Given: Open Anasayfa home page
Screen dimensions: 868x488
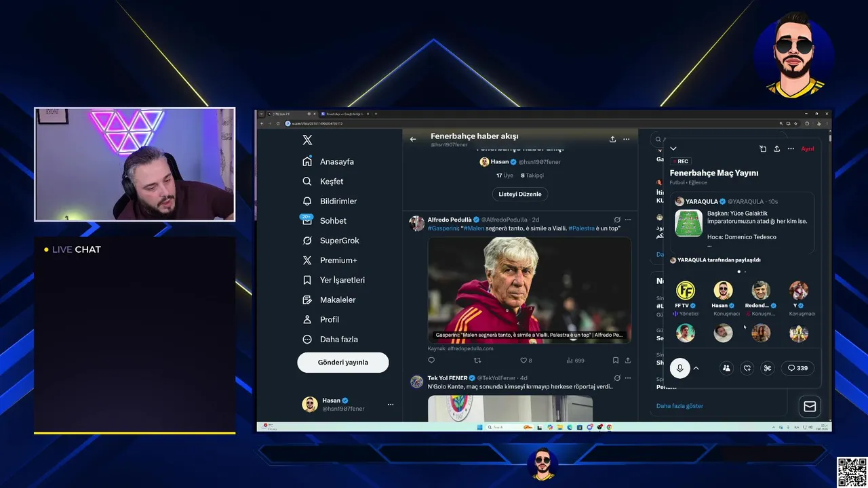Looking at the screenshot, I should tap(328, 162).
